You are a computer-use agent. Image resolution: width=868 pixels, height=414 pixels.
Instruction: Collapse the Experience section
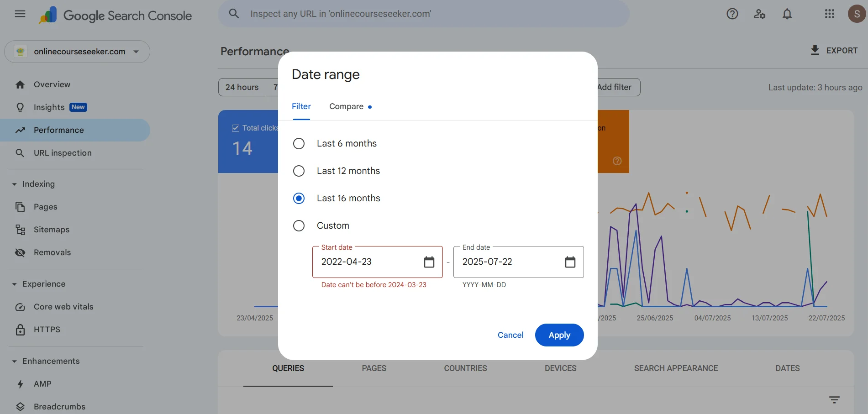14,284
